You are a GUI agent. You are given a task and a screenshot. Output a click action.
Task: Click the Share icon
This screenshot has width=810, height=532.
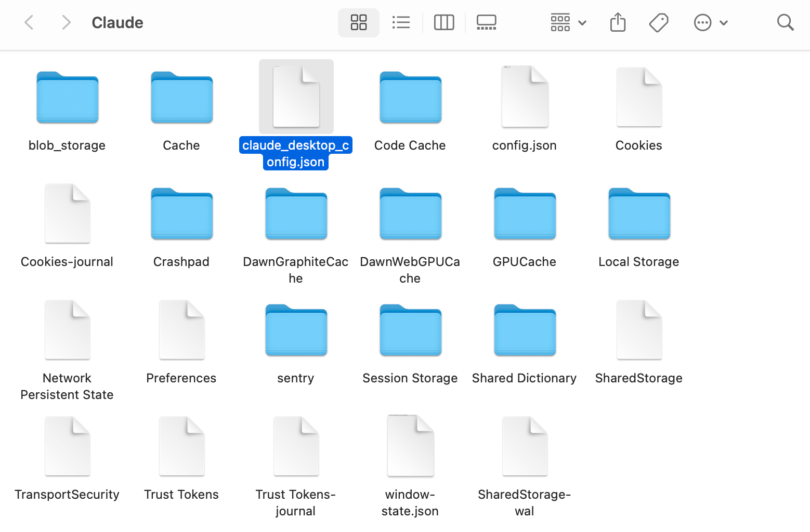coord(618,22)
